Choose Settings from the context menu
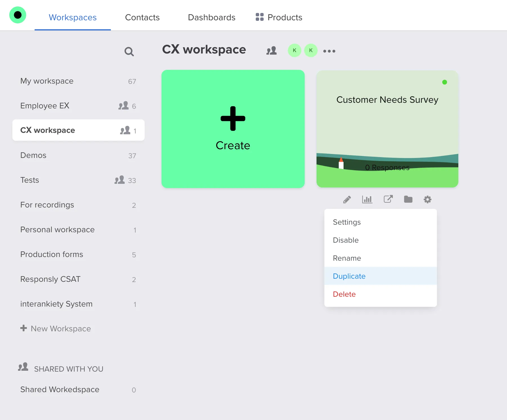 [380, 222]
